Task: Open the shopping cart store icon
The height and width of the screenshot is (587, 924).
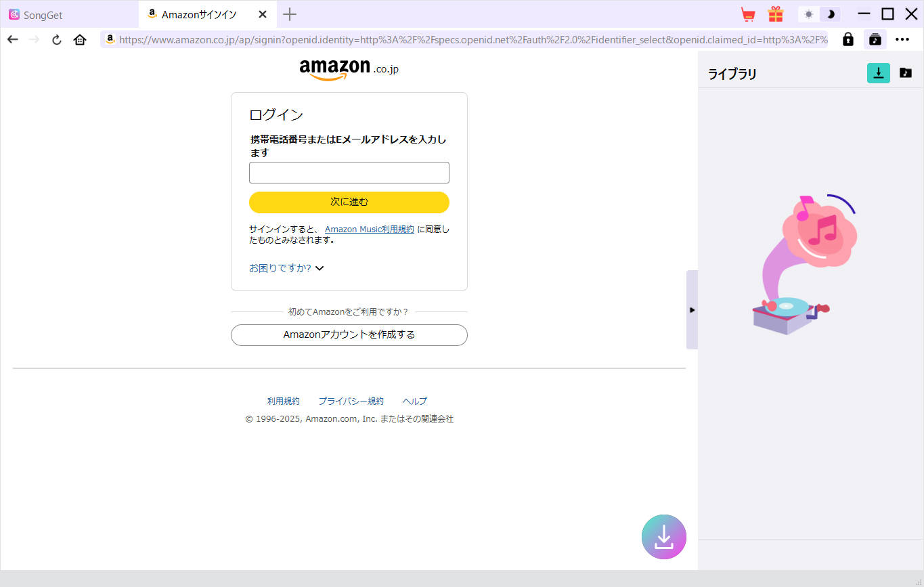Action: pyautogui.click(x=747, y=14)
